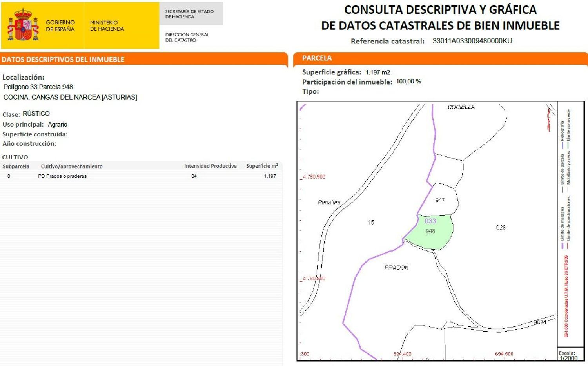Click parcel 15 labeled Penalera
Screen dimensions: 588x366
(370, 223)
